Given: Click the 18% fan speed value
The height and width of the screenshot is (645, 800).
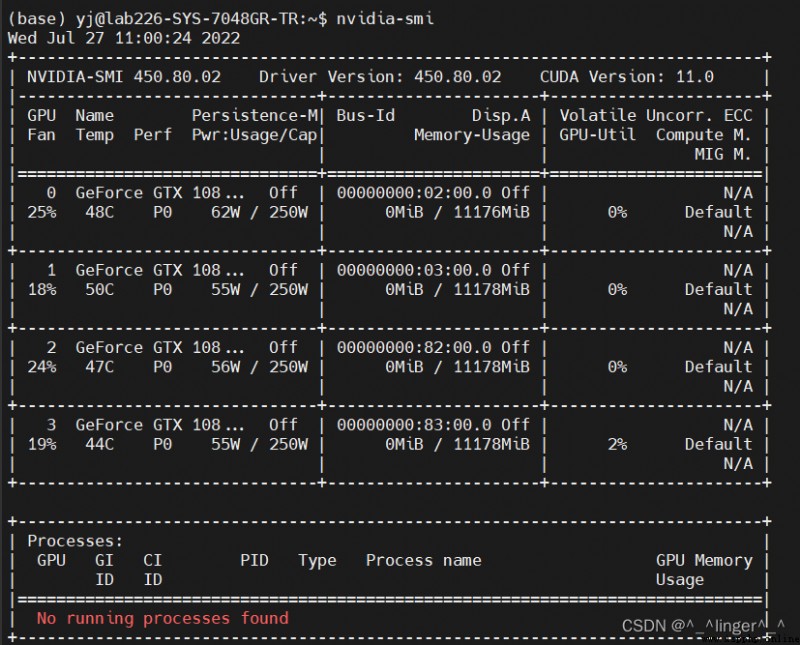Looking at the screenshot, I should (x=42, y=290).
